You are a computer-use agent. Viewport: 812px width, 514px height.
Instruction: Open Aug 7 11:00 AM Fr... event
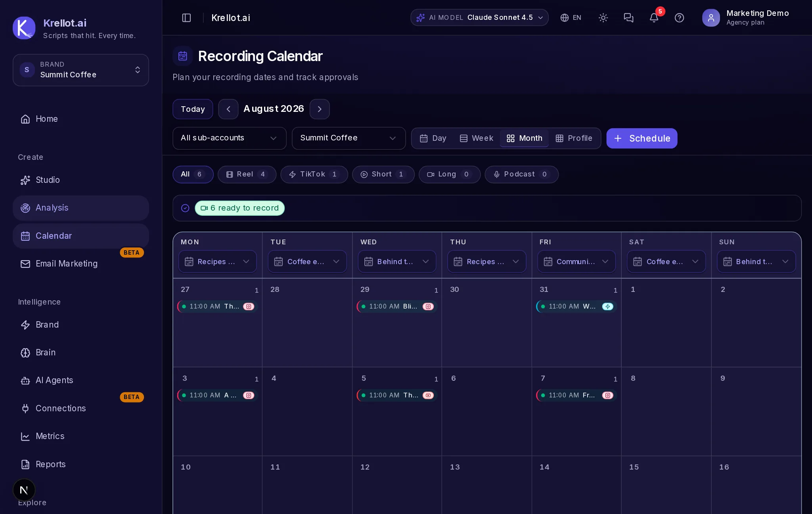577,395
